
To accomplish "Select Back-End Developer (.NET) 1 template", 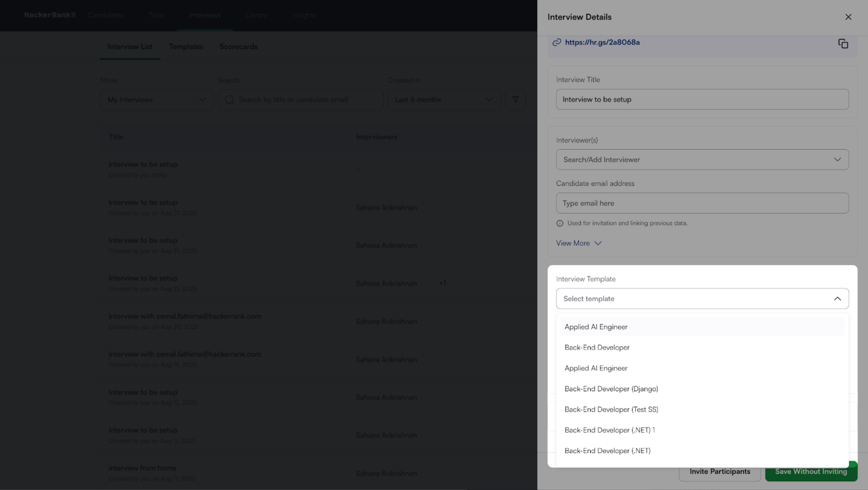I will (x=702, y=430).
